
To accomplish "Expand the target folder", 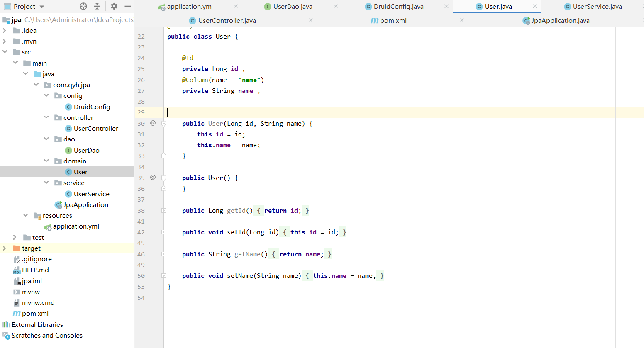I will pos(5,248).
